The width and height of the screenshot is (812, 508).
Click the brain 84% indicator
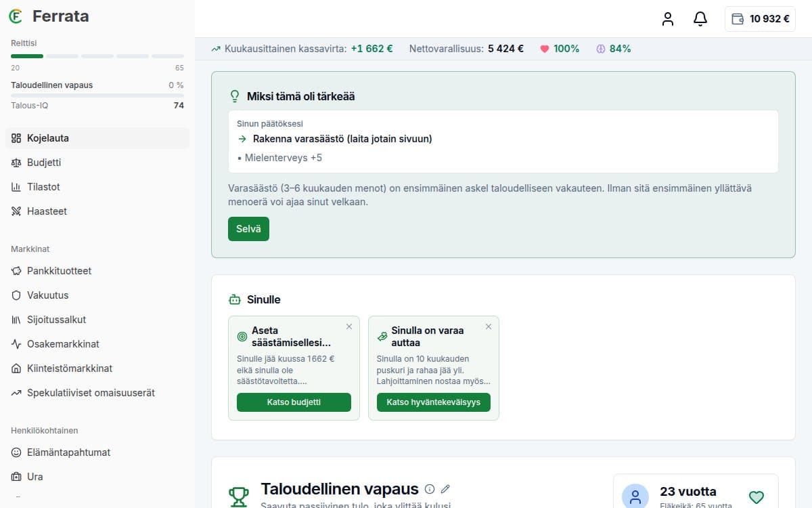tap(614, 49)
